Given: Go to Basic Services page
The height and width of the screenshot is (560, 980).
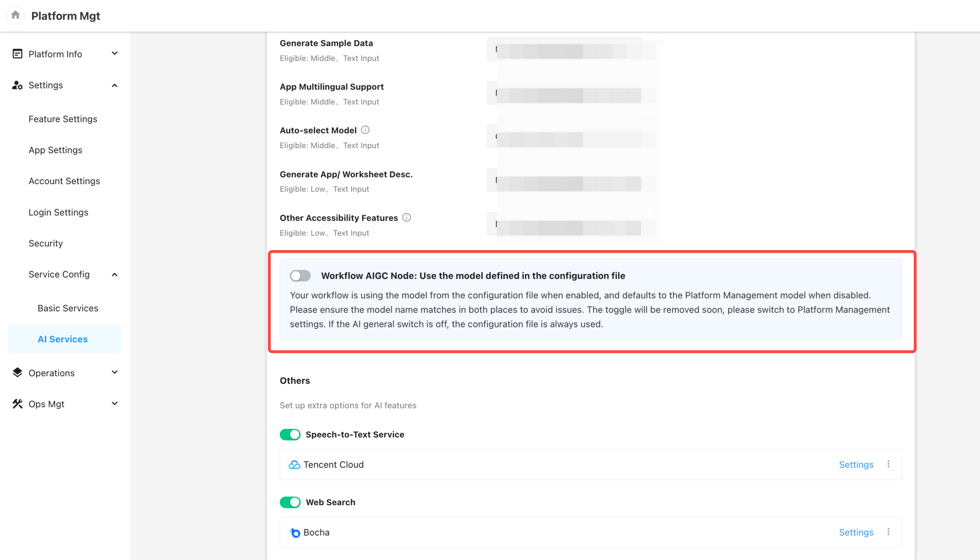Looking at the screenshot, I should coord(68,308).
